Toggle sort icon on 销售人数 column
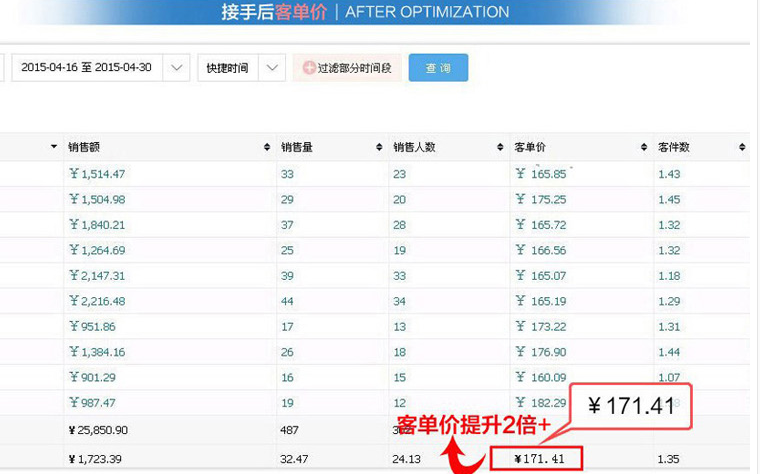 pos(499,147)
